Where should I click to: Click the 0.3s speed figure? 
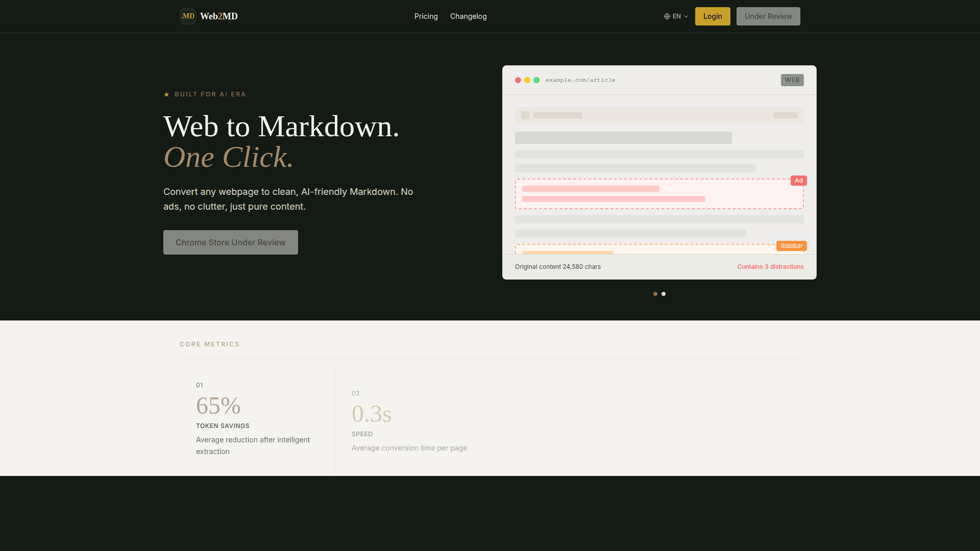click(372, 414)
